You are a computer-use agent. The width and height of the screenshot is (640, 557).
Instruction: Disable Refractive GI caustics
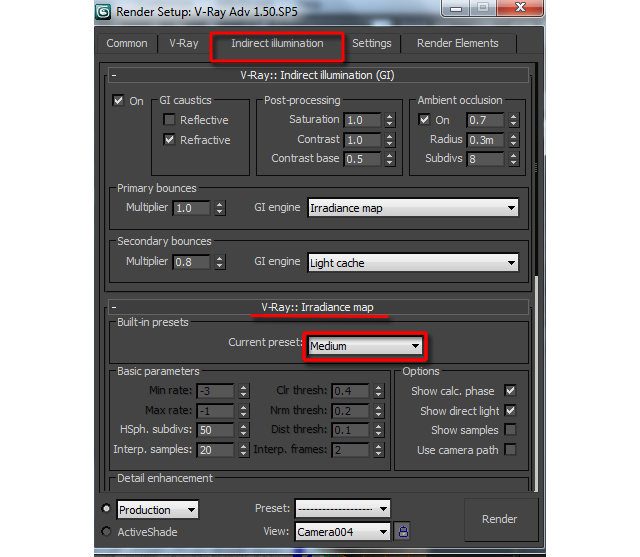point(169,140)
